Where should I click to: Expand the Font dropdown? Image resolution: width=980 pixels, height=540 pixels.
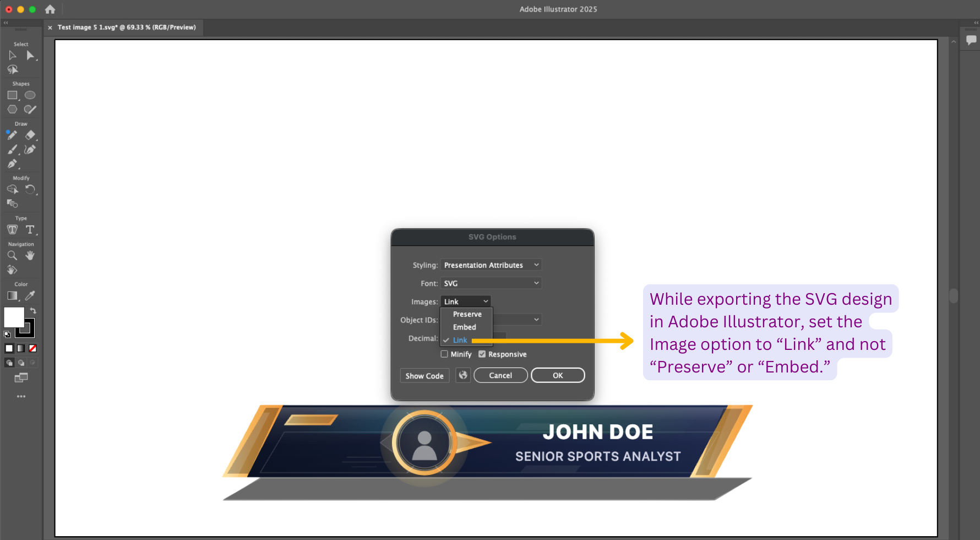pyautogui.click(x=491, y=283)
